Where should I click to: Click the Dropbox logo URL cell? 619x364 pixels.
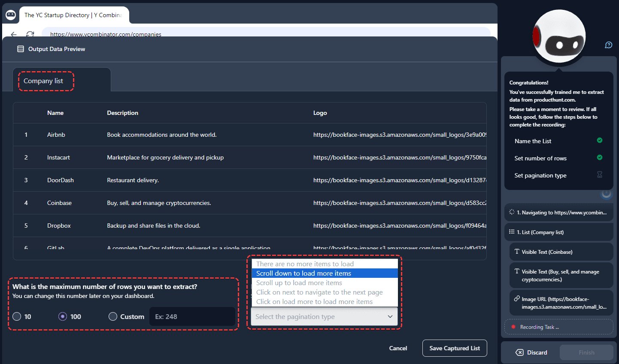tap(400, 226)
